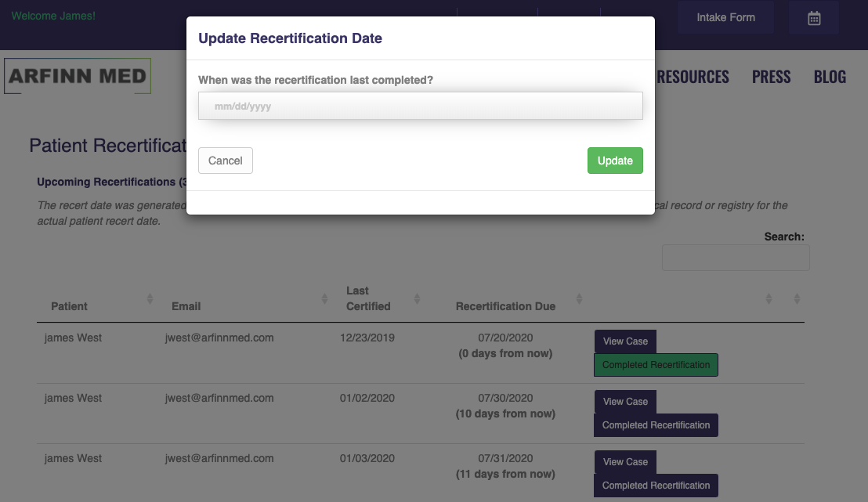
Task: Sort table by Patient column arrows
Action: (150, 298)
